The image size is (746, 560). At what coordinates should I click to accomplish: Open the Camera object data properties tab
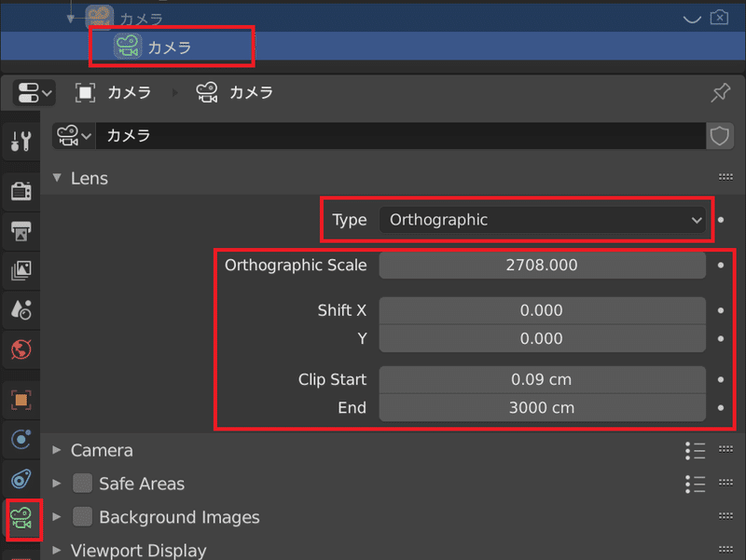21,519
